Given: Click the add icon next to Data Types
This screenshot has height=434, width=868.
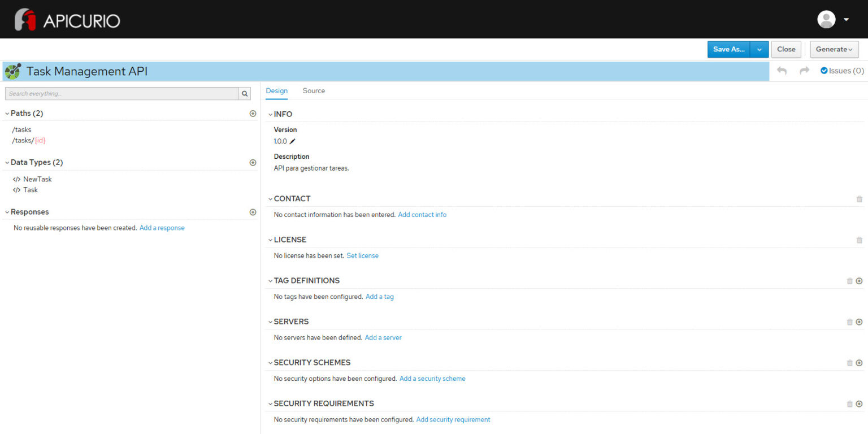Looking at the screenshot, I should click(253, 163).
